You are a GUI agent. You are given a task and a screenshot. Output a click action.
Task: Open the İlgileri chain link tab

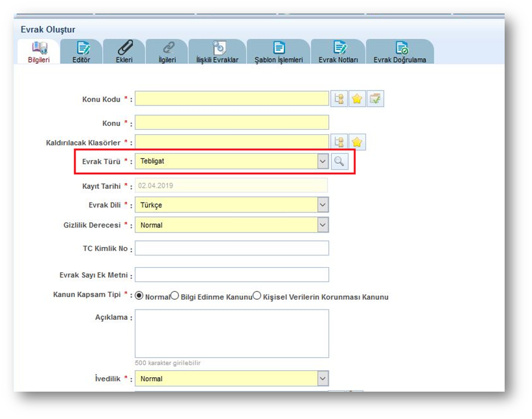168,51
